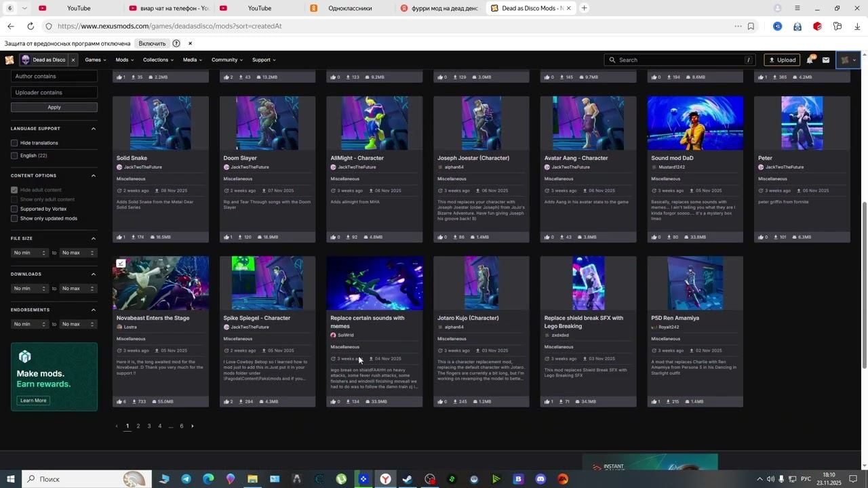Open Microsoft Edge from the taskbar
This screenshot has width=868, height=488.
pyautogui.click(x=208, y=479)
